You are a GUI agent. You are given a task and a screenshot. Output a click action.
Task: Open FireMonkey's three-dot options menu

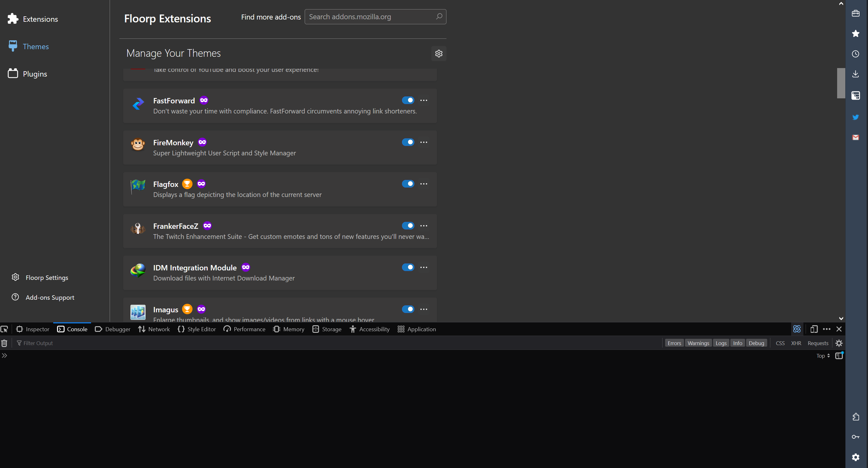[x=423, y=142]
